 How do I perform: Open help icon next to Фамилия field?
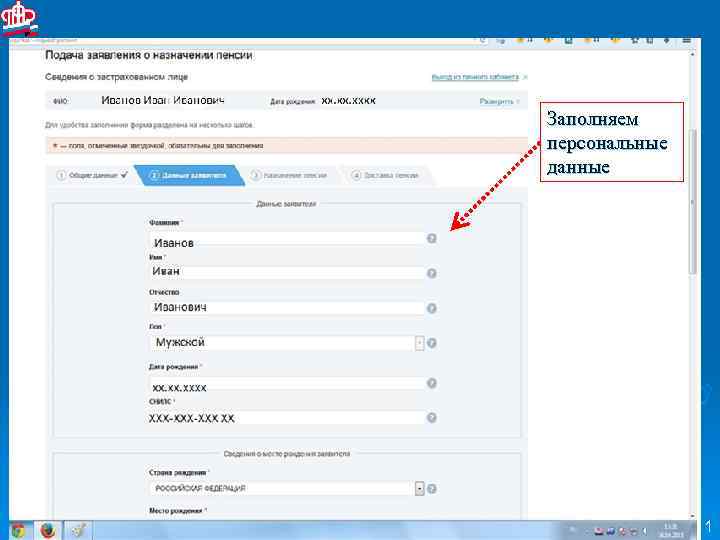(x=432, y=238)
